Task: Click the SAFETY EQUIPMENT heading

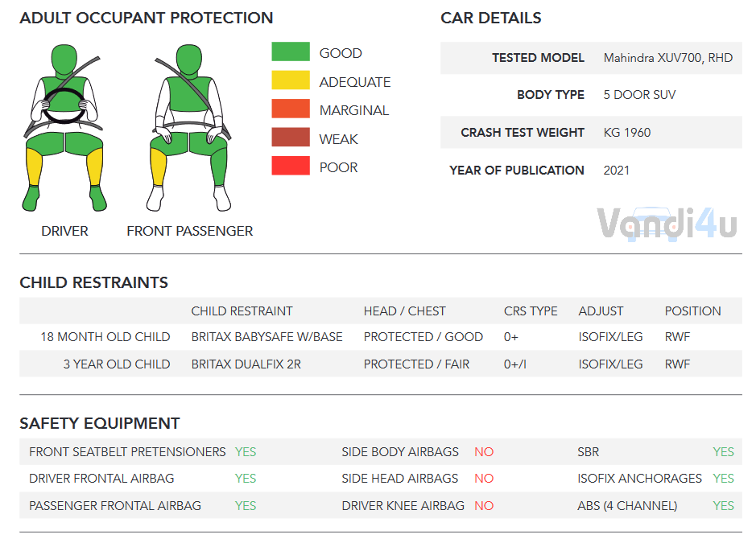Action: point(100,423)
